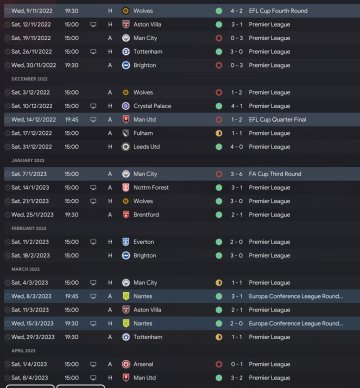The width and height of the screenshot is (360, 388).
Task: Open the Tottenham badge in 26/11/2022 fixture
Action: (x=126, y=52)
